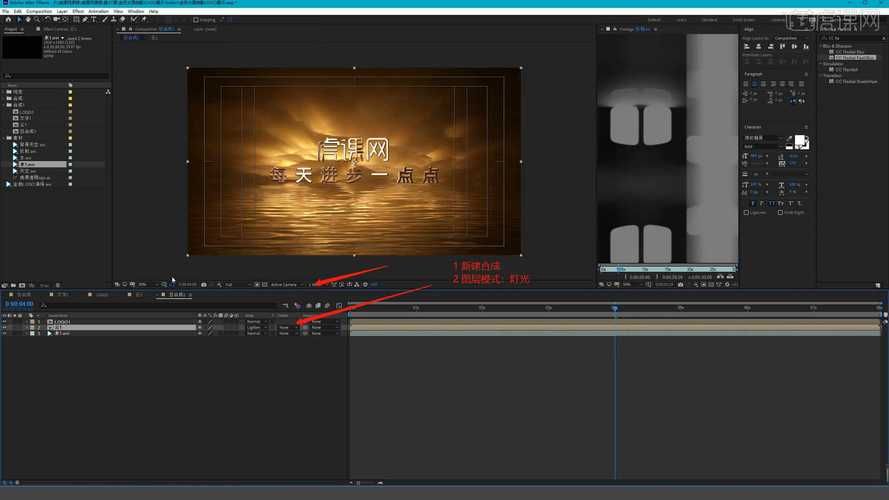Select the Type (T) tool
Screen dimensions: 889x500
[x=94, y=19]
